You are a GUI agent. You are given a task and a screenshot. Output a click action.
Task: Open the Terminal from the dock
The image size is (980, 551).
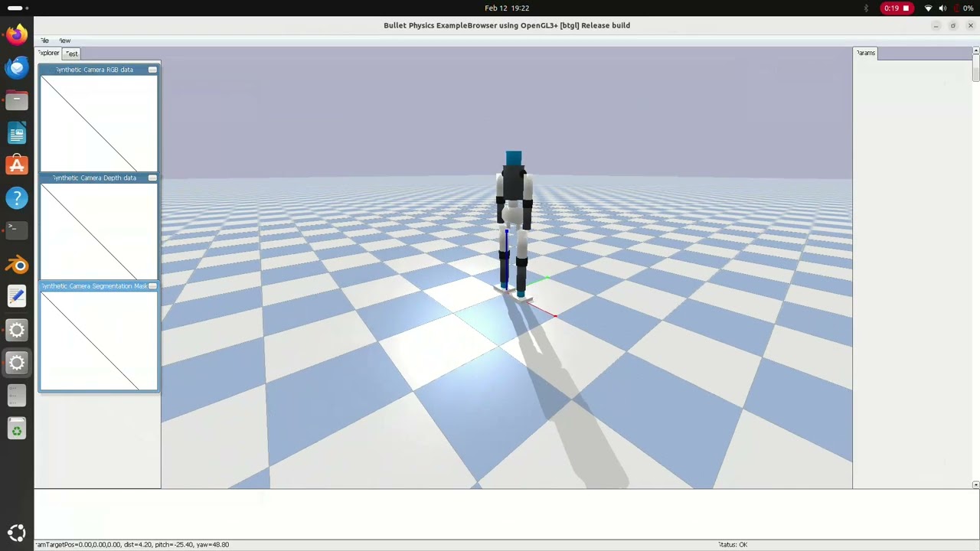pos(17,230)
